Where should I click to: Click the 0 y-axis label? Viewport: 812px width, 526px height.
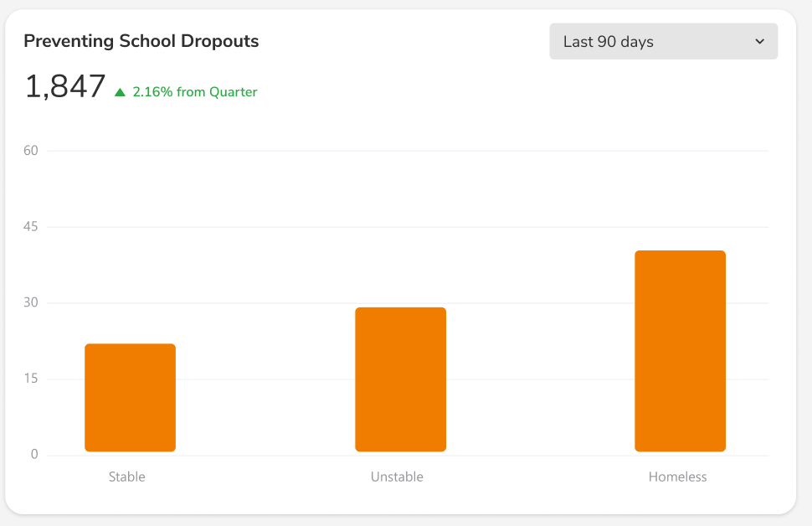[34, 455]
